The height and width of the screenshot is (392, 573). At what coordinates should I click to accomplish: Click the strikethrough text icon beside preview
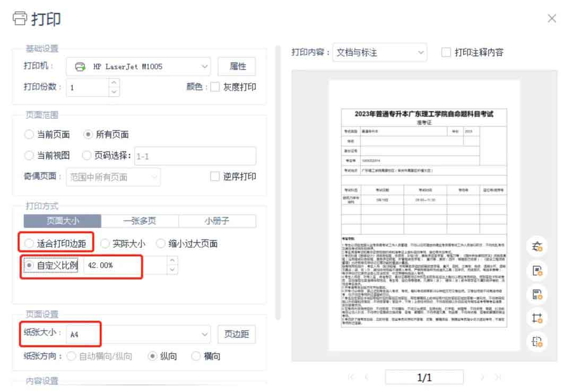537,246
